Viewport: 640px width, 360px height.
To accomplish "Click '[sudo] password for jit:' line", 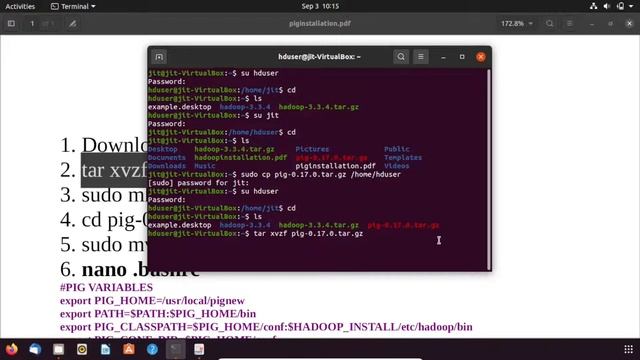I will [x=198, y=183].
